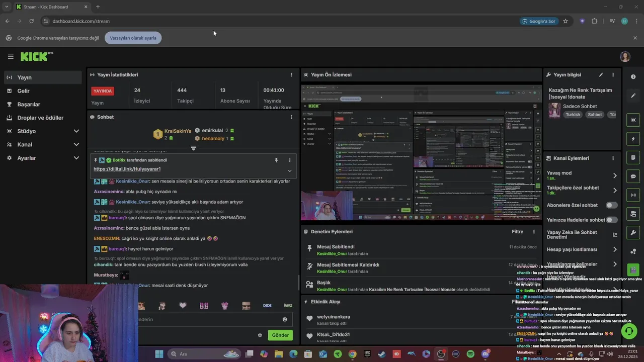644x362 pixels.
Task: Send chat message with Gönder button
Action: 280,335
